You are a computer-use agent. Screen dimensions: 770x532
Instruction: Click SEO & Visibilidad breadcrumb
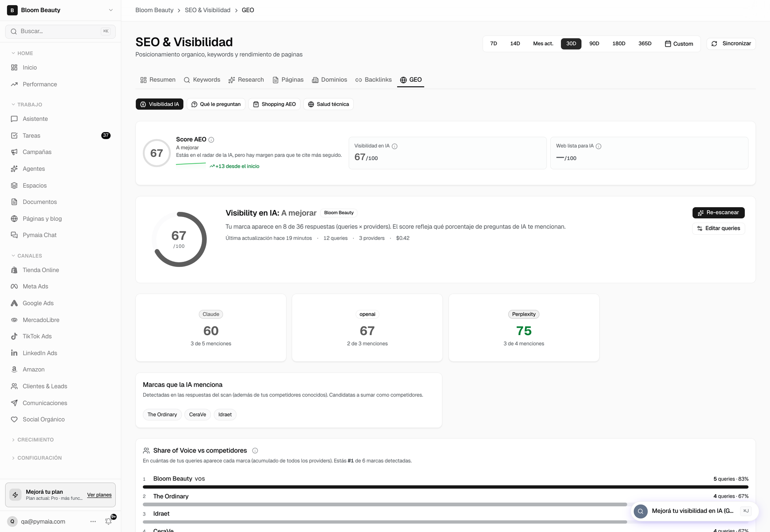[208, 10]
